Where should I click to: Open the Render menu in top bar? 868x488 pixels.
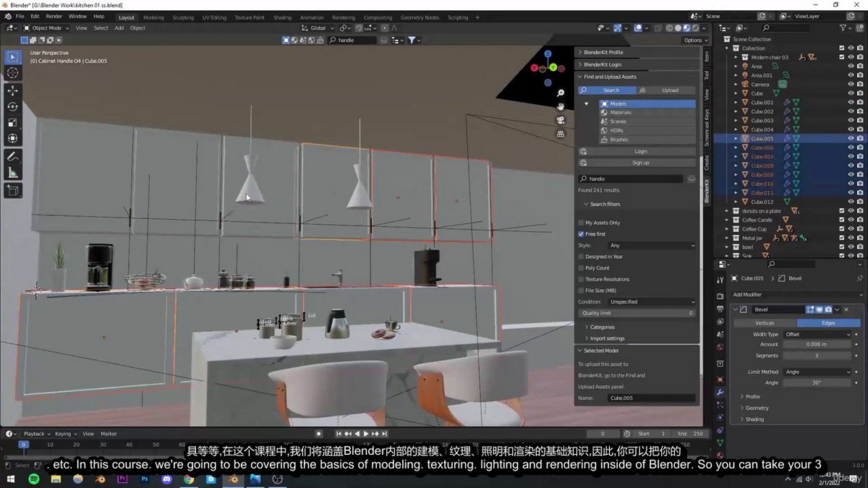(54, 16)
